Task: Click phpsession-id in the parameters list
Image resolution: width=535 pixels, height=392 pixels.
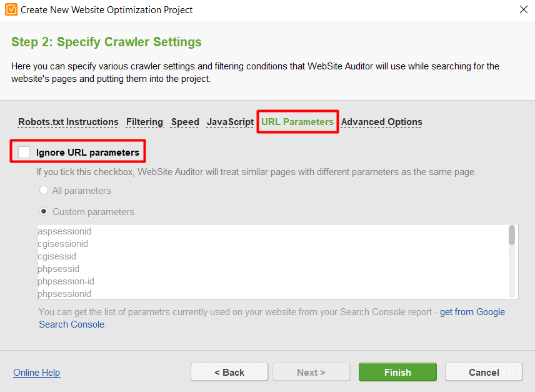Action: (66, 281)
